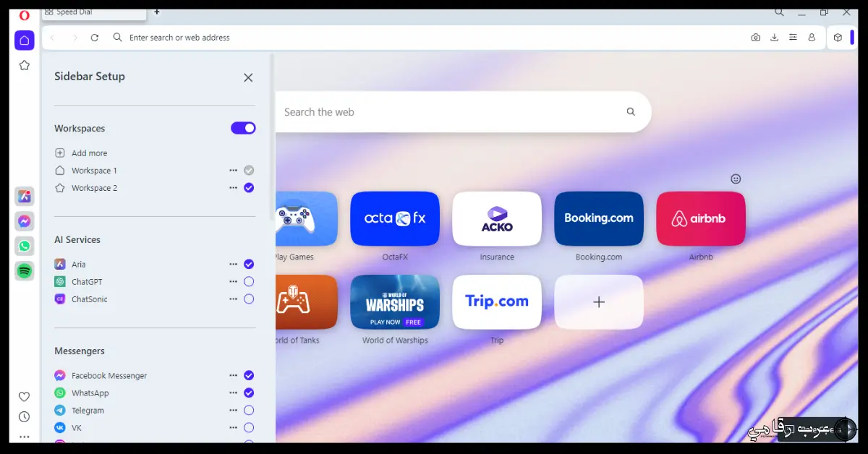Screen dimensions: 868x454
Task: Launch Aria AI from the sidebar
Action: (x=25, y=196)
